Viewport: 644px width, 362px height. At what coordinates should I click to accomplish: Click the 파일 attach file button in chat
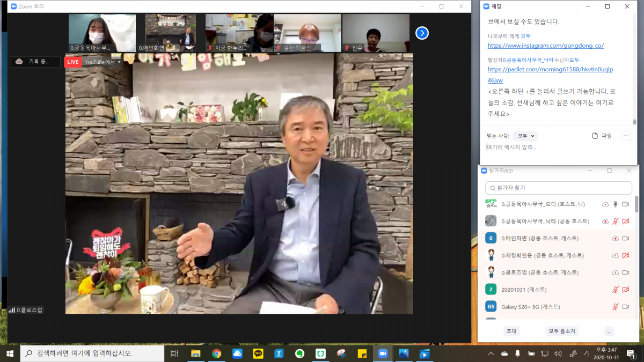coord(602,136)
